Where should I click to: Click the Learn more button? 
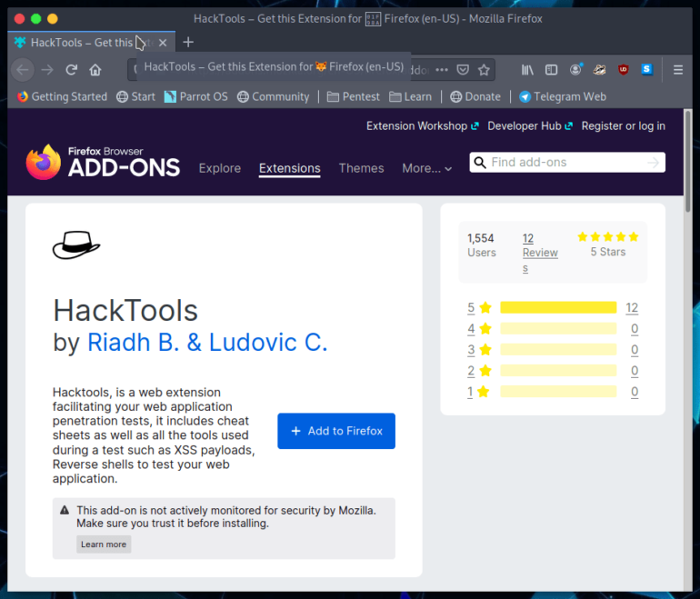coord(104,544)
